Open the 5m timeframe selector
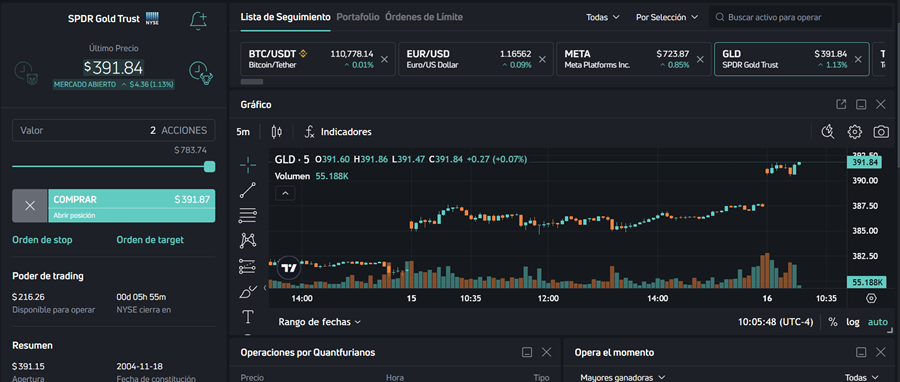This screenshot has height=382, width=900. point(243,132)
